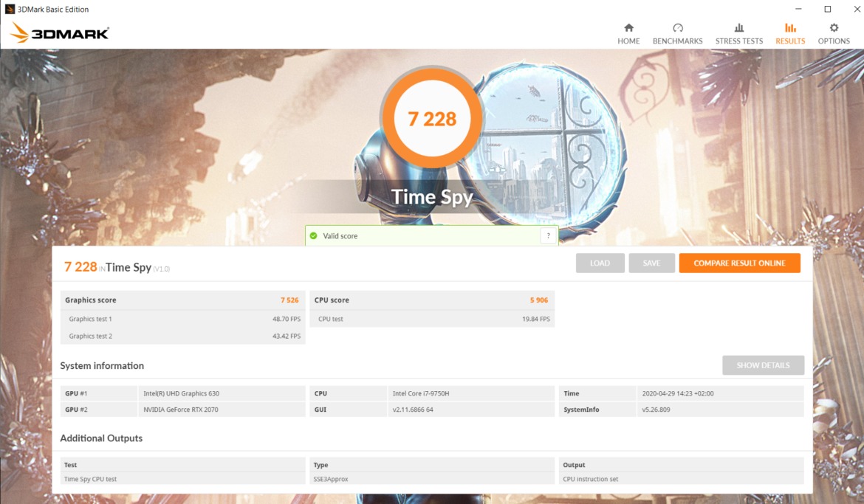
Task: Click the 3DMark logo
Action: [61, 32]
